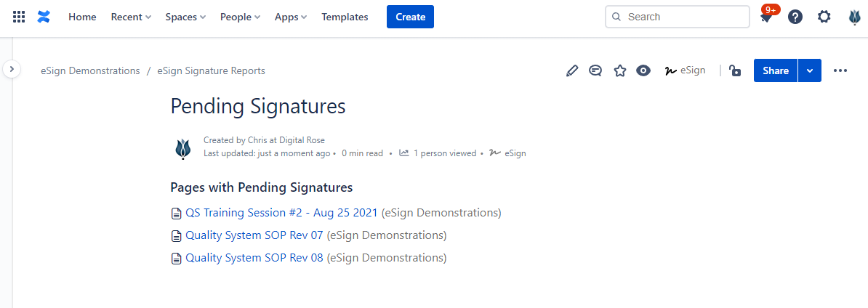
Task: Expand the left sidebar with chevron arrow
Action: [12, 69]
